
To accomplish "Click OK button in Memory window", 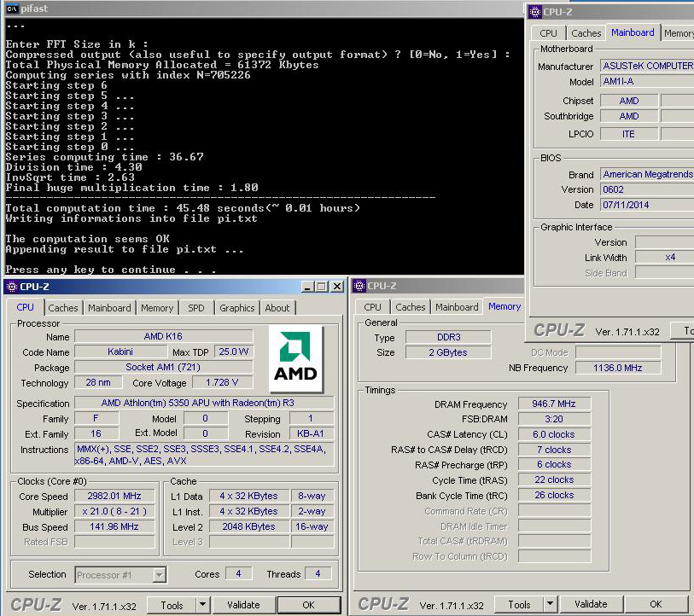I will point(656,603).
